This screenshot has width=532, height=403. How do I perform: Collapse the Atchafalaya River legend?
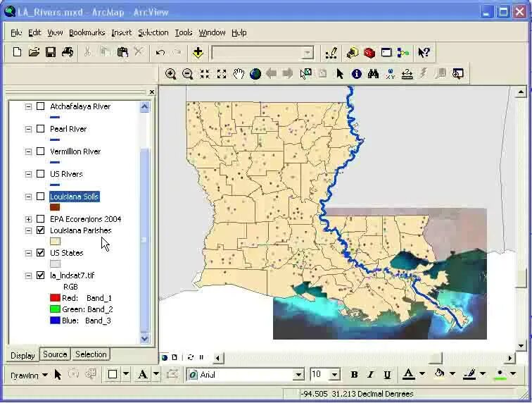28,106
